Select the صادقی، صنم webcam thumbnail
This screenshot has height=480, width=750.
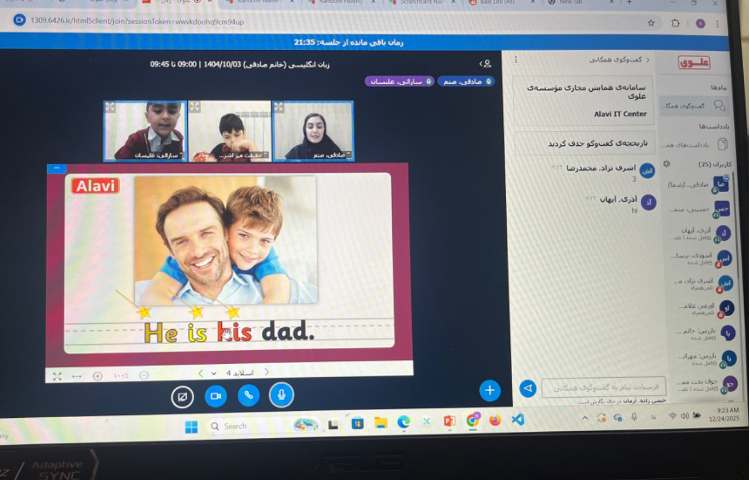313,131
